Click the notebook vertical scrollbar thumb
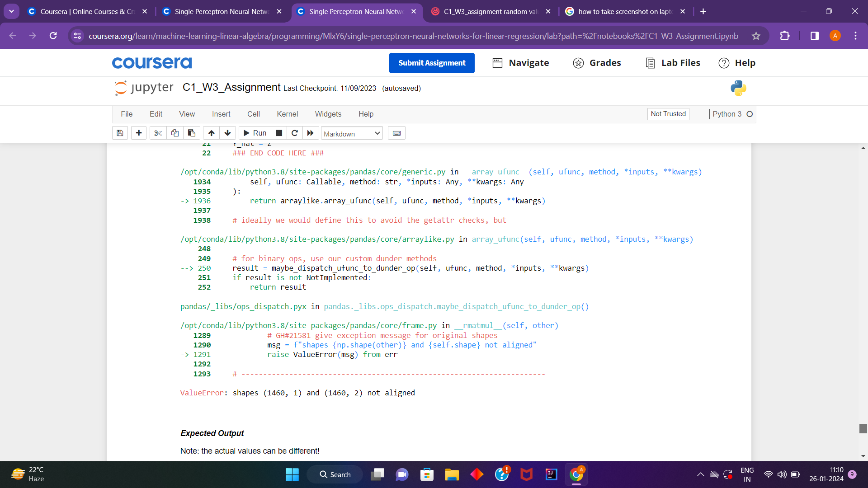This screenshot has height=488, width=868. click(x=863, y=428)
